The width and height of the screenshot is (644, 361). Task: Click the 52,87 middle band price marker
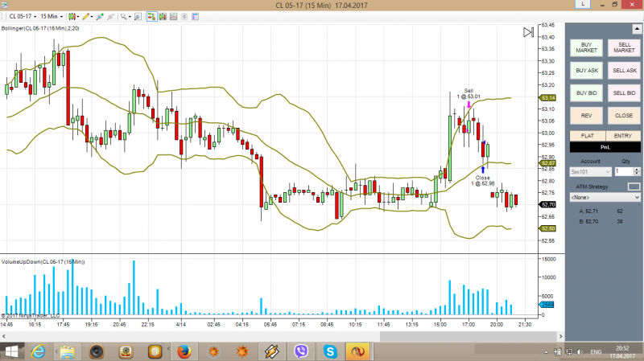(x=548, y=163)
